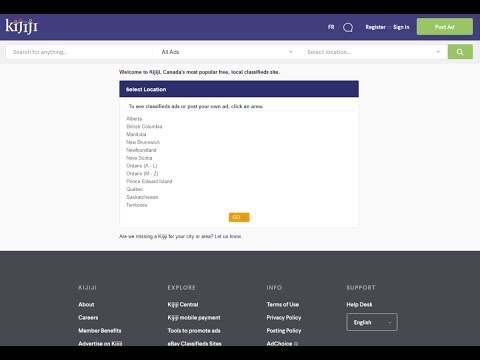Click the AdChoice icon link
This screenshot has width=480, height=360.
point(282,343)
